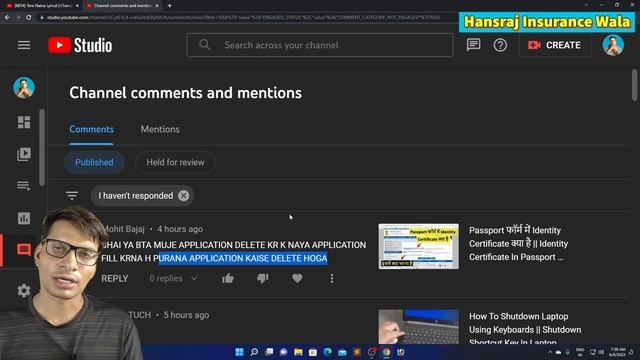Open more options on Mohit Bajaj's comment
This screenshot has width=640, height=360.
click(x=332, y=278)
